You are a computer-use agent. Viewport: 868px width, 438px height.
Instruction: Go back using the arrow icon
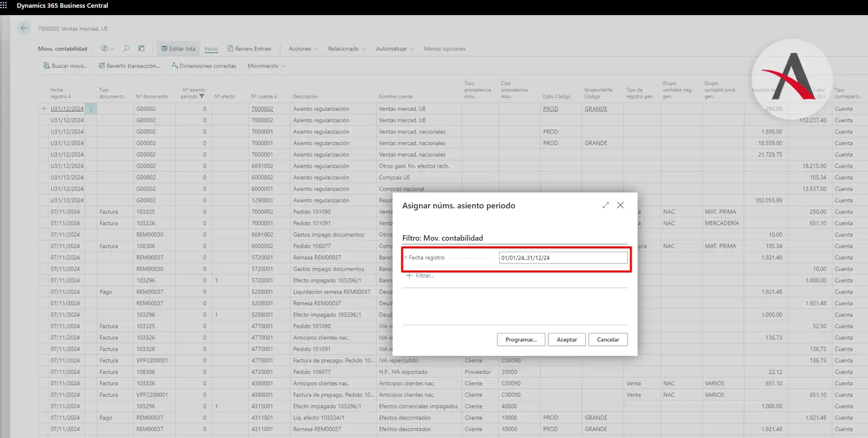(24, 28)
